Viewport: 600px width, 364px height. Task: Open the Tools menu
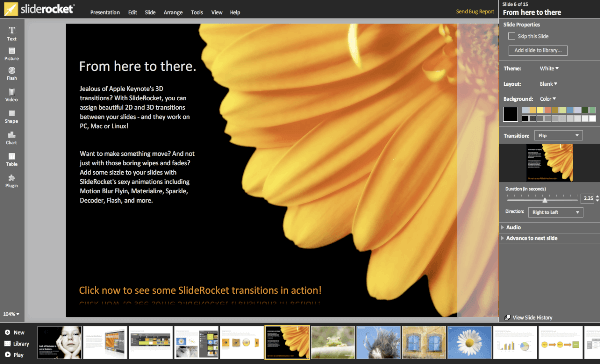coord(197,12)
